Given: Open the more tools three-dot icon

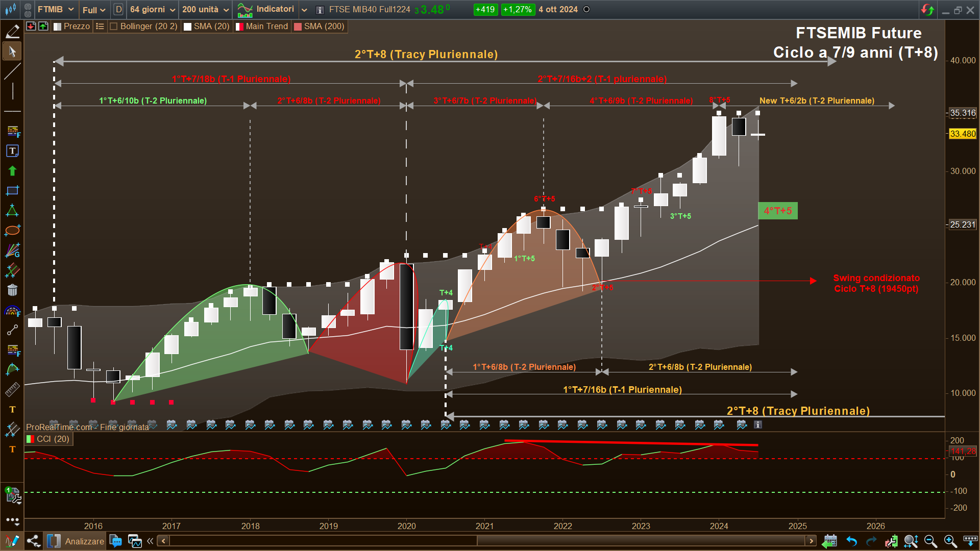Looking at the screenshot, I should coord(12,520).
